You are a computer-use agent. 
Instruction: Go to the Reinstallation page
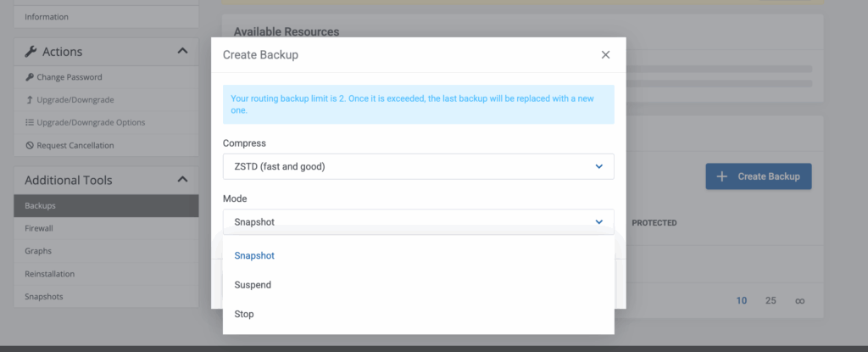[49, 274]
